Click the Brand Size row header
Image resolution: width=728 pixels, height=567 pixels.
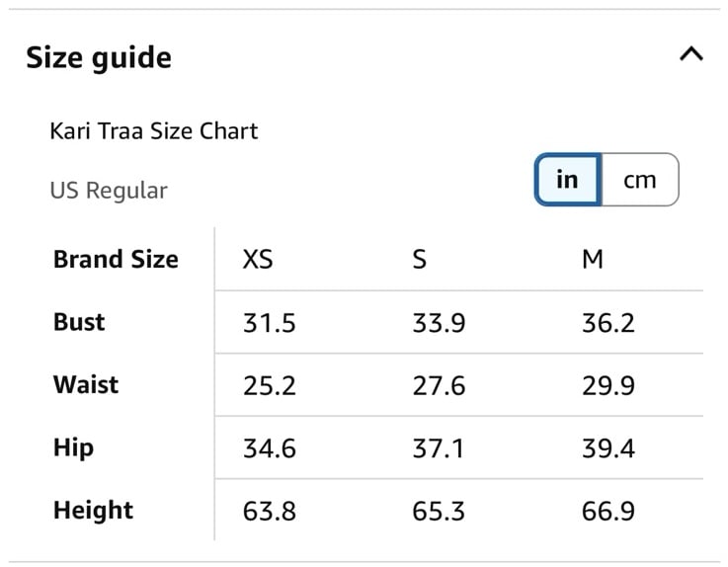(x=116, y=259)
